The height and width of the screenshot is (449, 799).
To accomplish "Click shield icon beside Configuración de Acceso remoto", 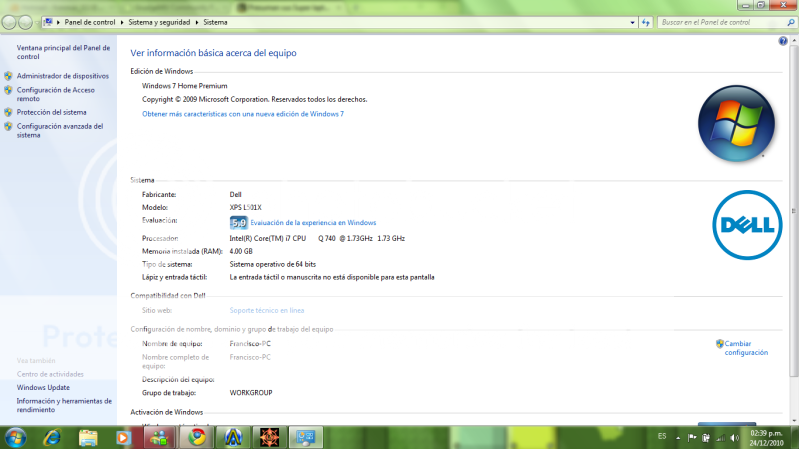I will pyautogui.click(x=8, y=90).
